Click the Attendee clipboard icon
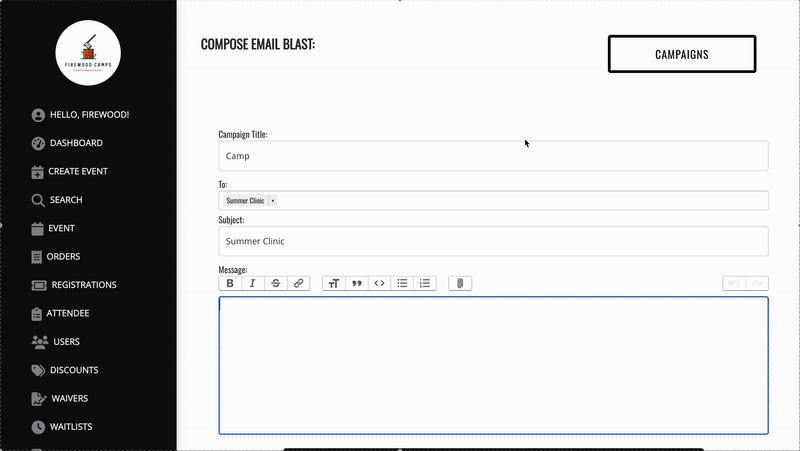Image resolution: width=800 pixels, height=451 pixels. (x=36, y=314)
